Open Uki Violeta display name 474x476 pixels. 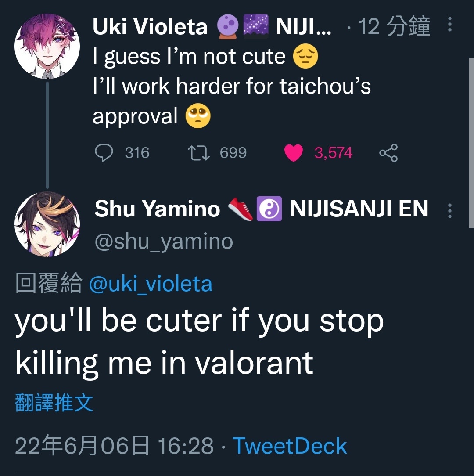click(x=150, y=26)
